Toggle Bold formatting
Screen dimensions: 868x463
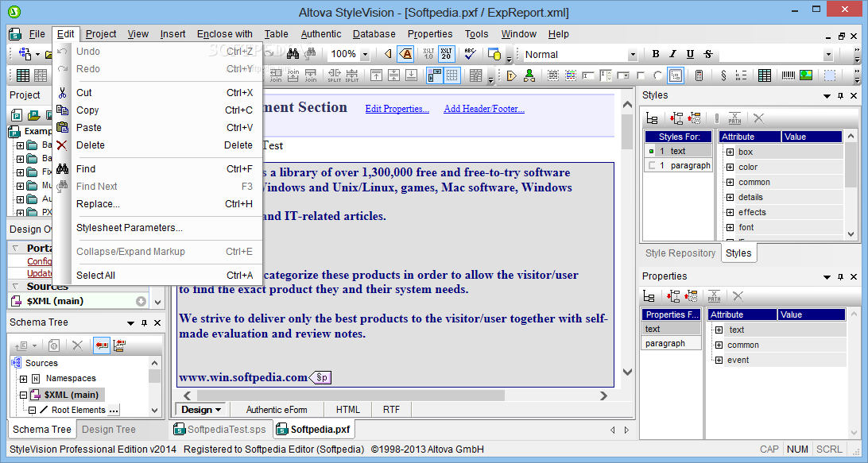pos(656,54)
